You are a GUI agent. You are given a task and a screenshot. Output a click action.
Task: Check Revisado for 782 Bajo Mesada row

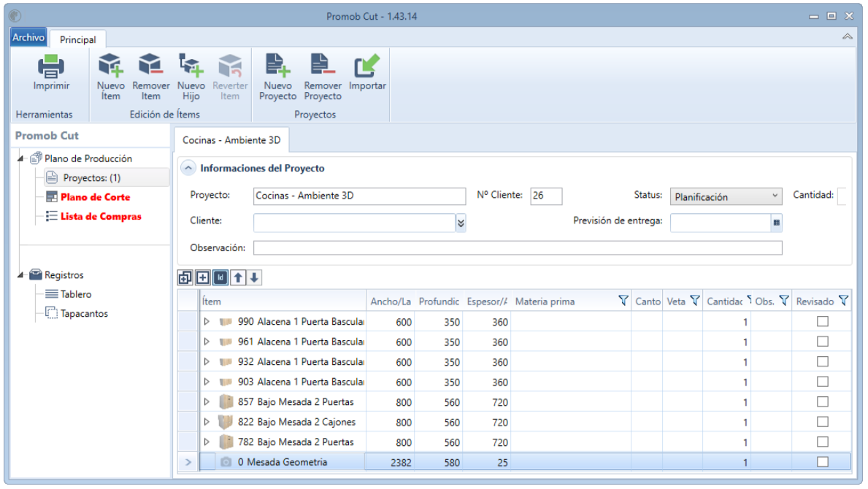823,442
